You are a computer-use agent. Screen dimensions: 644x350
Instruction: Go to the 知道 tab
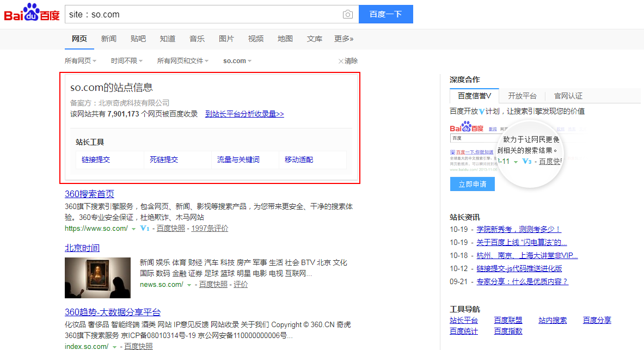click(x=168, y=39)
